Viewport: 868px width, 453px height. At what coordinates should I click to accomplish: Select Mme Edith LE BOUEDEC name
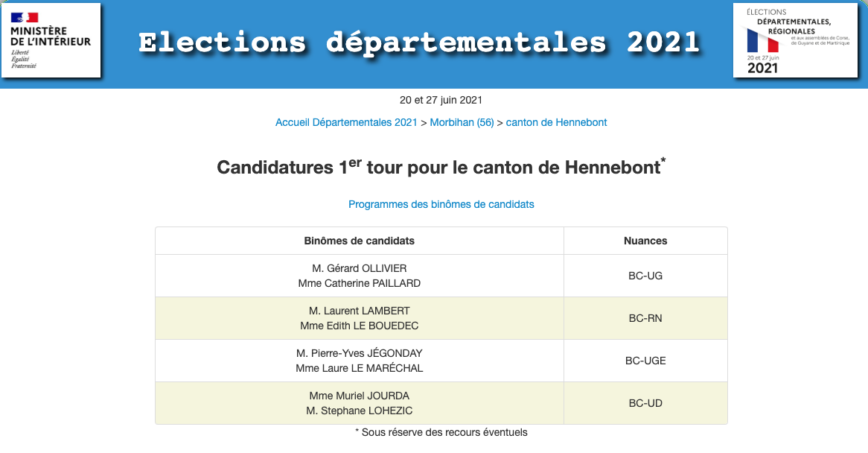(360, 326)
